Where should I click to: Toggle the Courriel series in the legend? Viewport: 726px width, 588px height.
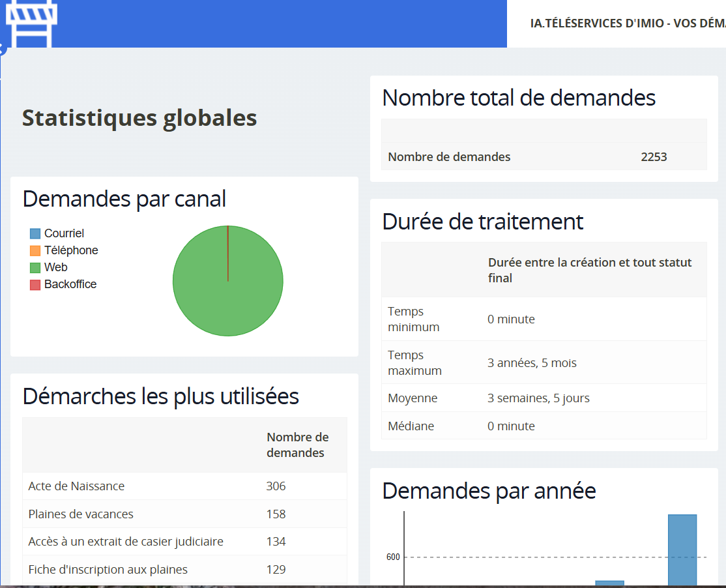tap(62, 233)
